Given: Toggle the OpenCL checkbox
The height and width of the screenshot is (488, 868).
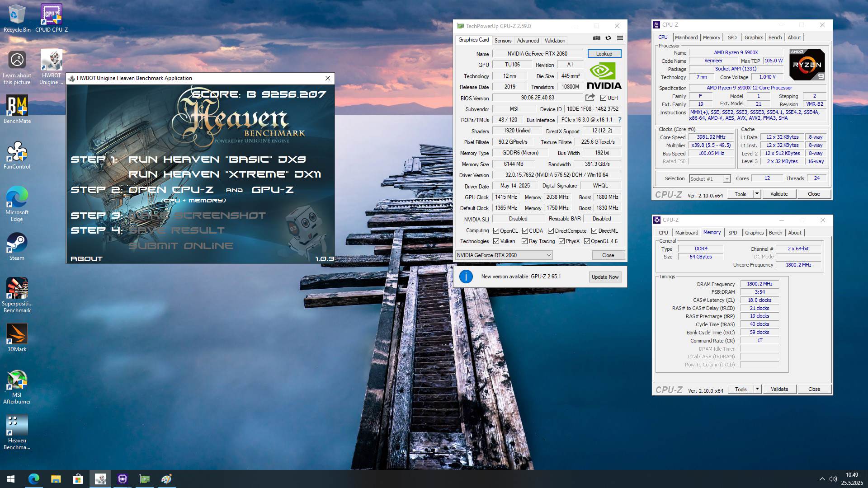Looking at the screenshot, I should (496, 231).
